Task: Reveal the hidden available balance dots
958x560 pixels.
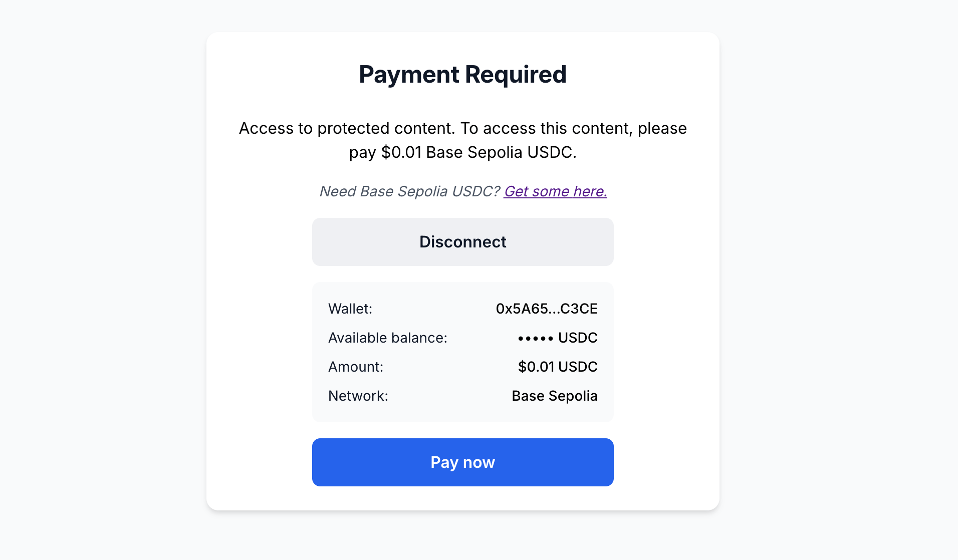Action: click(x=535, y=339)
